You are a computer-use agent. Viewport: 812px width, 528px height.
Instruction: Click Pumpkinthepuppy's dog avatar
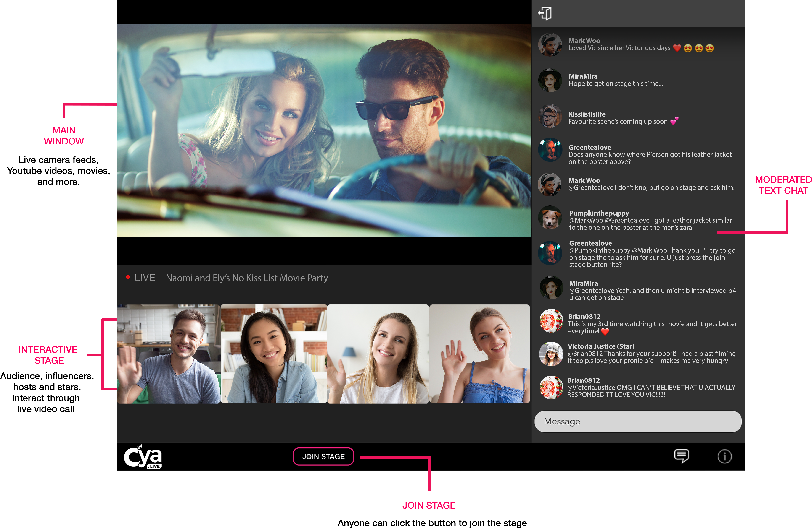coord(550,217)
